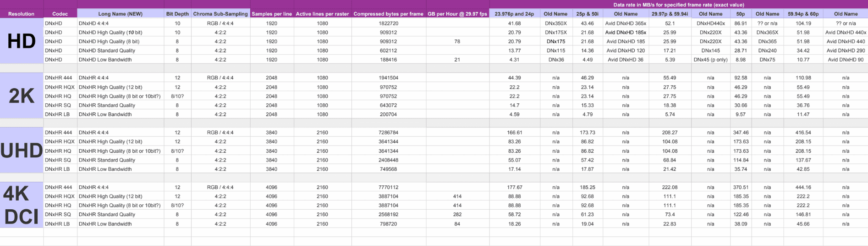Viewport: 868px width, 246px height.
Task: Select data rate value 104.19
Action: point(803,23)
